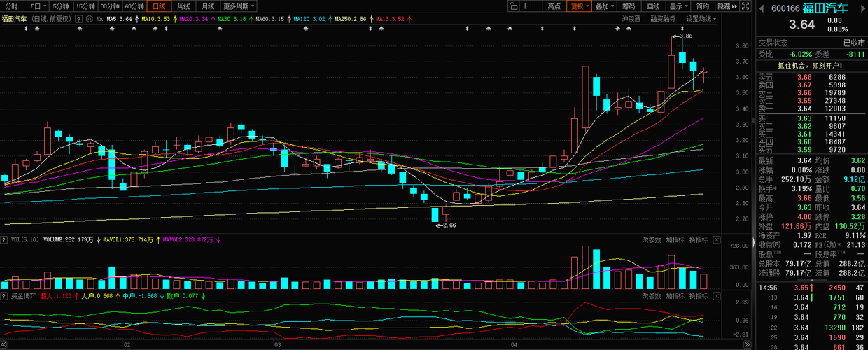Select the 60分钟 period
This screenshot has height=350, width=868.
[x=135, y=6]
